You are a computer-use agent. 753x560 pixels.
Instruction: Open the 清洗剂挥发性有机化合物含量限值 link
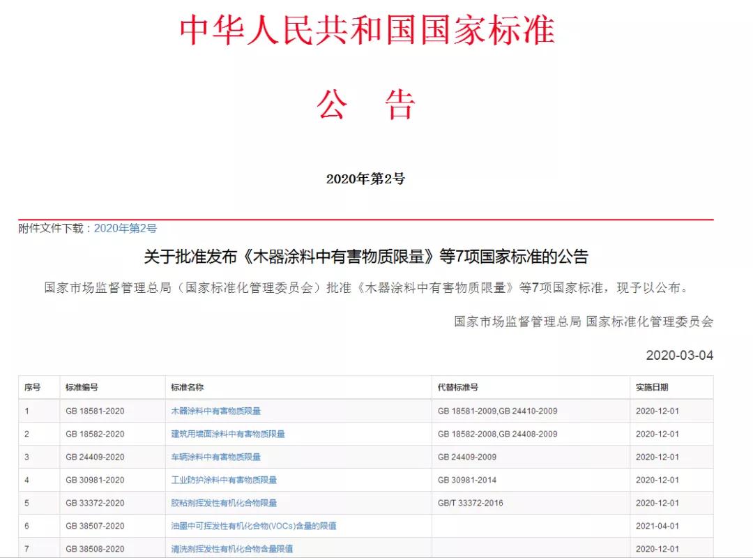pos(232,549)
